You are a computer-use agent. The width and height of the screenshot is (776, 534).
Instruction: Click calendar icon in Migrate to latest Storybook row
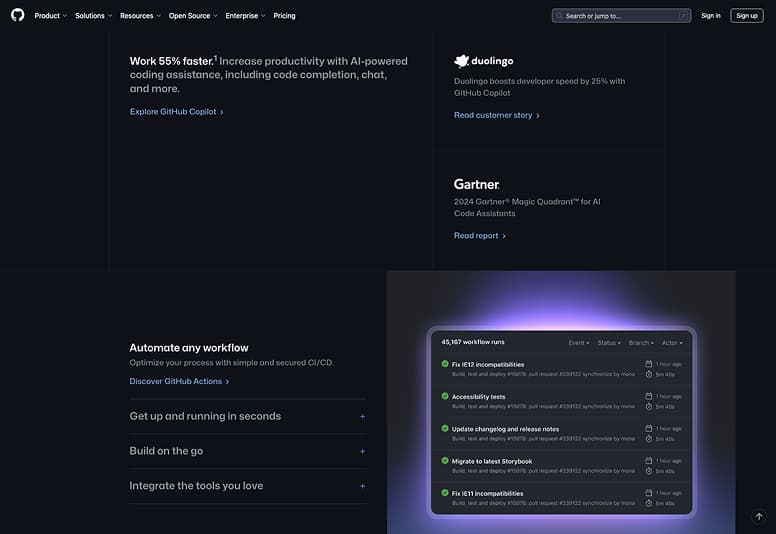648,460
